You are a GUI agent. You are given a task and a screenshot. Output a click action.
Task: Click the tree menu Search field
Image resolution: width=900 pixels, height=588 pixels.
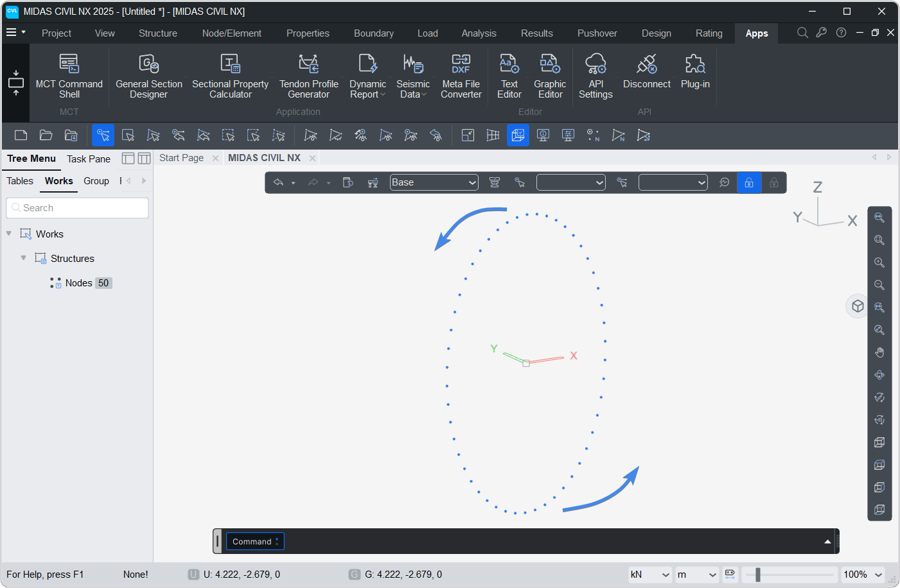pyautogui.click(x=78, y=208)
